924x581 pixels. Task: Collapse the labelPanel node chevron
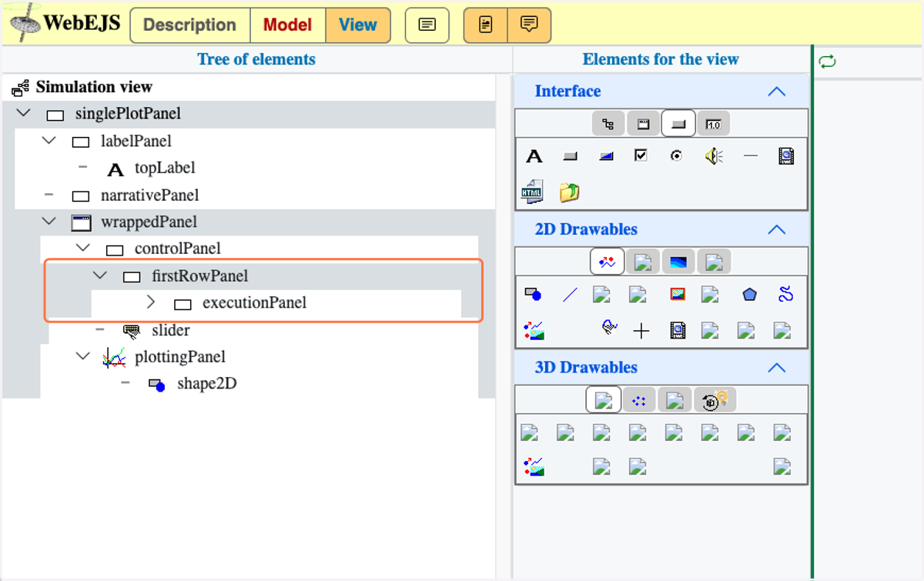(x=49, y=141)
